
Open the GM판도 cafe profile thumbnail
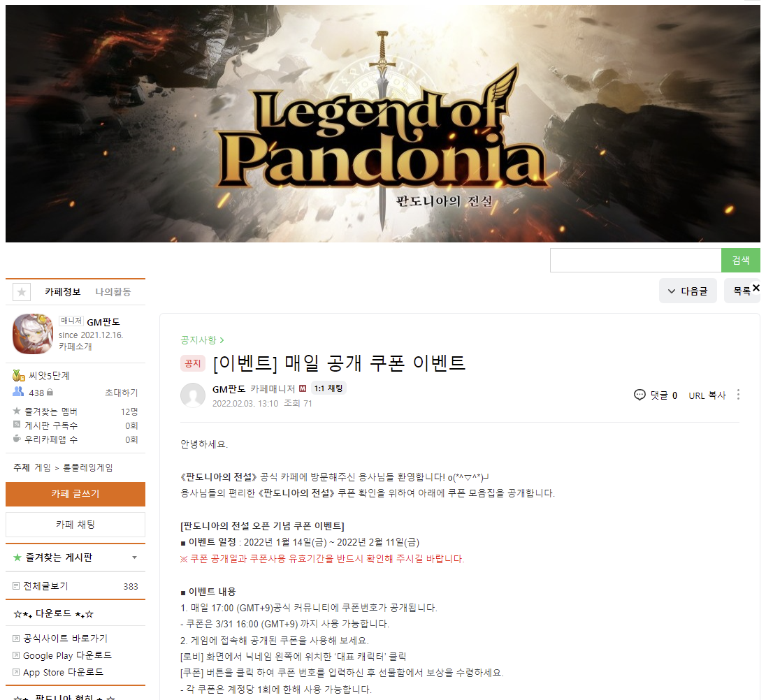point(33,334)
